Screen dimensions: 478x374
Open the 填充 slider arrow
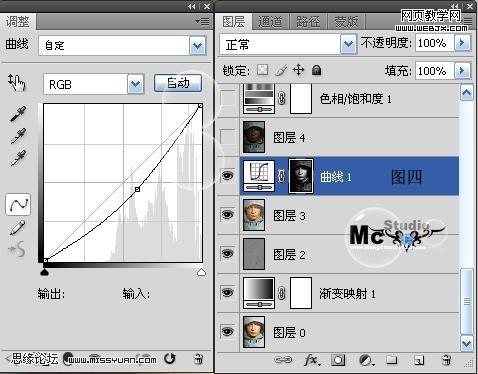(463, 71)
